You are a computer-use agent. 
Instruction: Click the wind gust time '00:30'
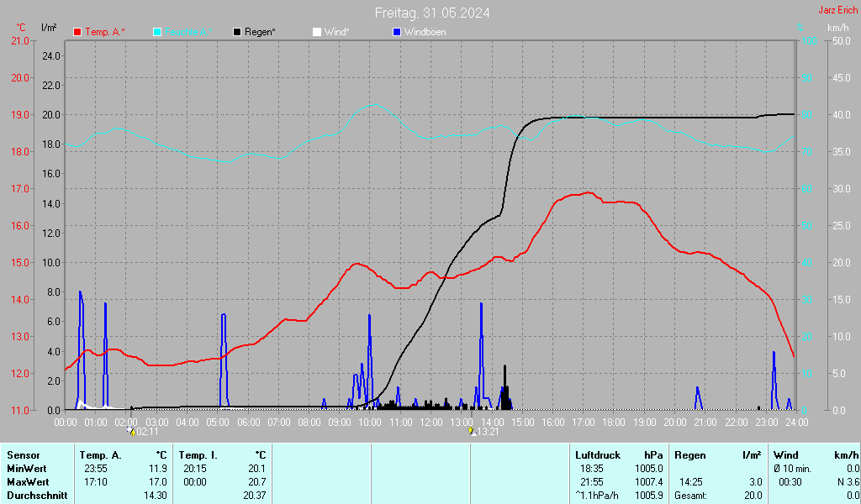point(790,482)
